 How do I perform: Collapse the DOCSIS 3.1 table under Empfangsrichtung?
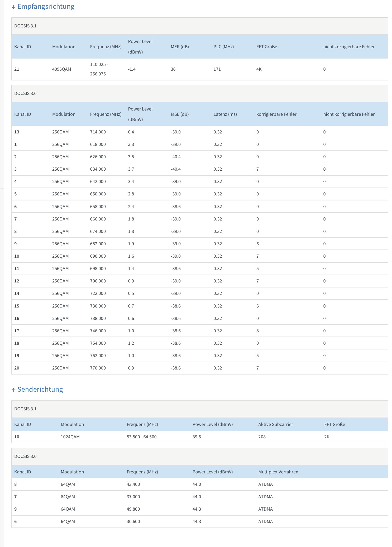(x=25, y=26)
